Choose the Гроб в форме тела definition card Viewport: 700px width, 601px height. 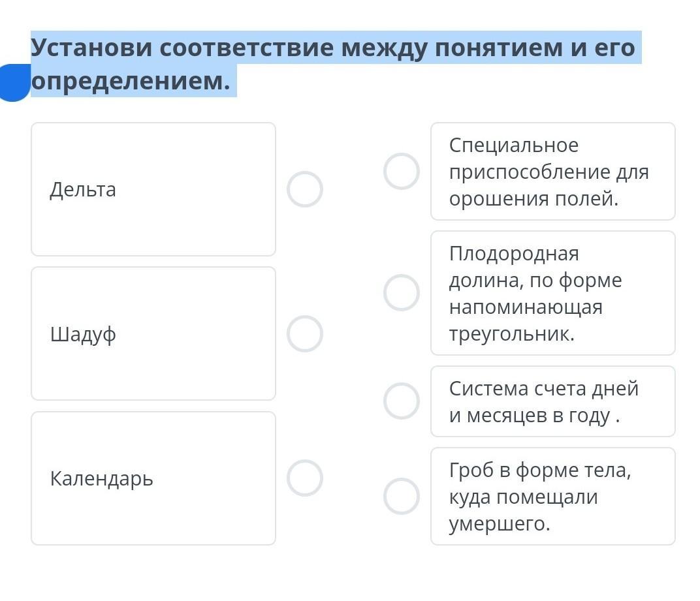(x=552, y=497)
